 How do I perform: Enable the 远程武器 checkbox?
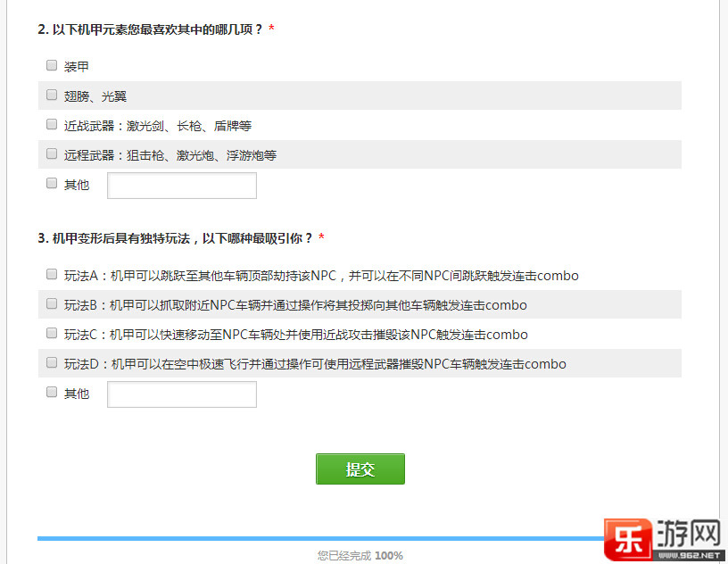click(x=52, y=153)
